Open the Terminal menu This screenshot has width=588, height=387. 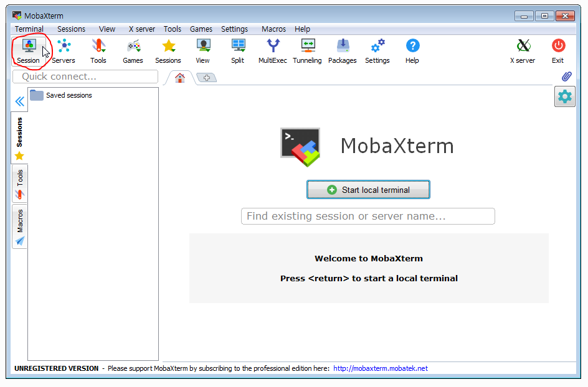click(29, 29)
